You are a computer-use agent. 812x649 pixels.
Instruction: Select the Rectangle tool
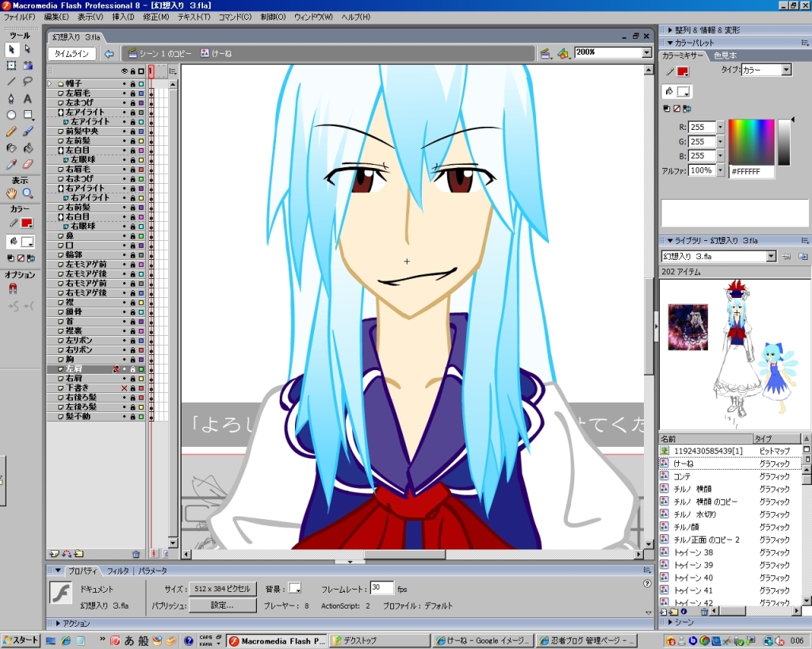pos(28,115)
